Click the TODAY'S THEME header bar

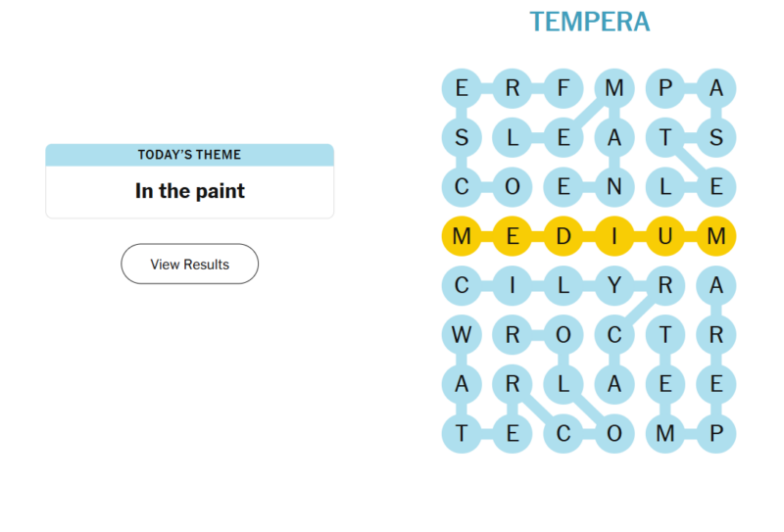[x=189, y=155]
